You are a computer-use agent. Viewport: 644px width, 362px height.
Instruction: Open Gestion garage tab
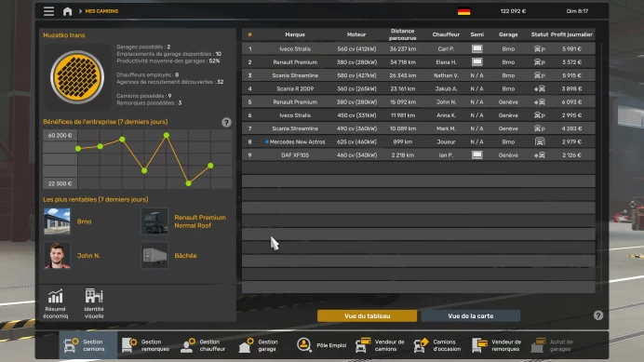point(262,345)
